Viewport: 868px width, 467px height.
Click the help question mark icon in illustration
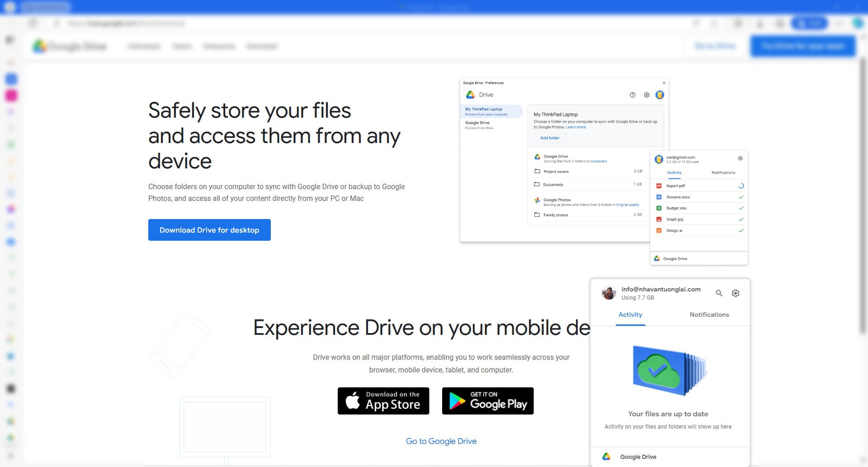(632, 95)
